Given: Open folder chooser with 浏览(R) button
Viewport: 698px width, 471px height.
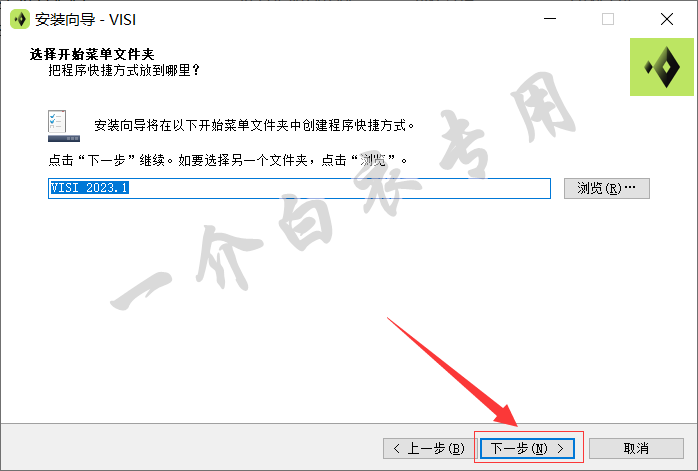Looking at the screenshot, I should pyautogui.click(x=607, y=188).
